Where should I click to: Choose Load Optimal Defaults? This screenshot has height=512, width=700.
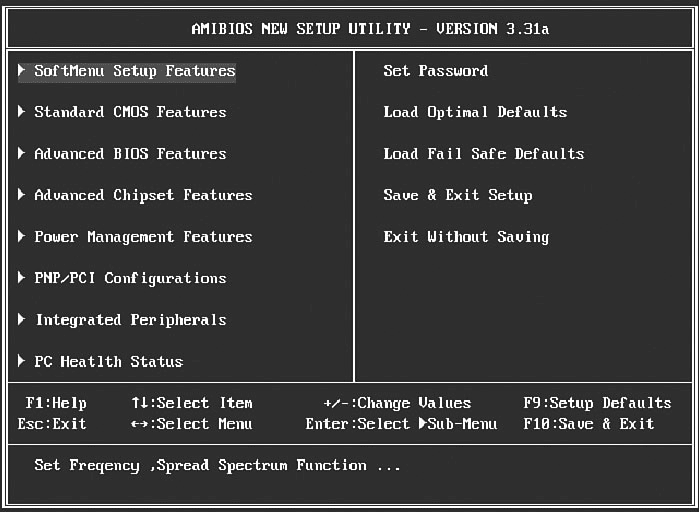click(x=475, y=112)
